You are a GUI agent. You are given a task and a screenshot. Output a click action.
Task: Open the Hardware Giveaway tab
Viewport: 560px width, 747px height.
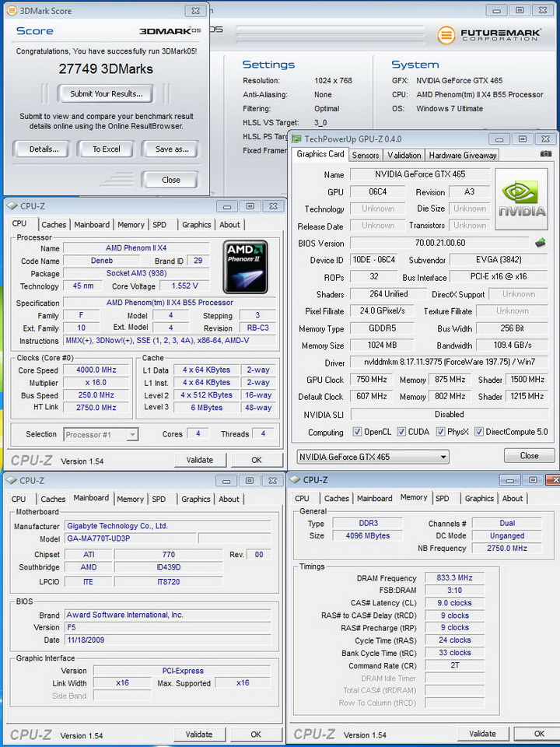click(462, 155)
